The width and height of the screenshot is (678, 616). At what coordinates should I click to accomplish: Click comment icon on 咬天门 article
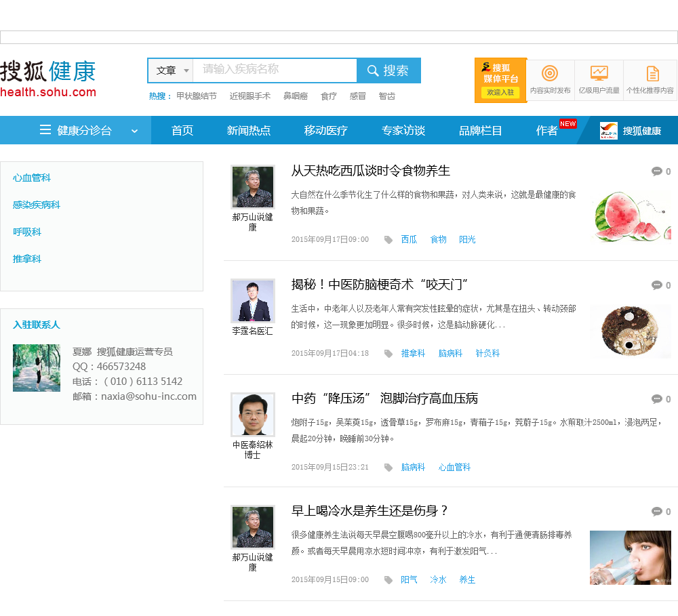[657, 285]
